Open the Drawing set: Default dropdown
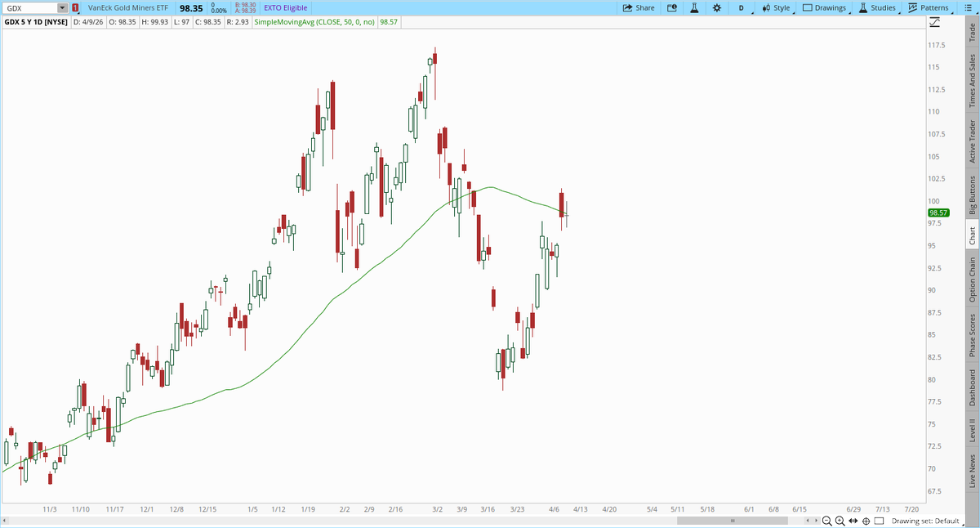Screen dimensions: 980x528 929,521
